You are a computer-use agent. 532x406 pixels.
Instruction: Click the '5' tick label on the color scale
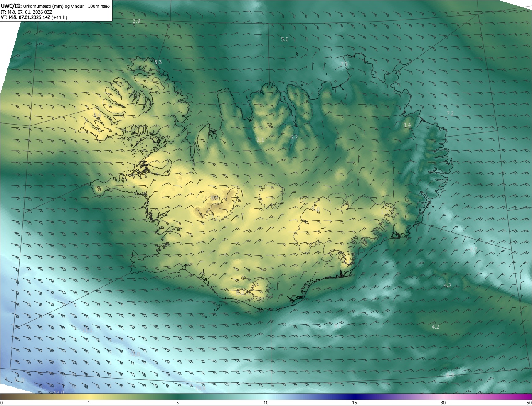pos(177,403)
